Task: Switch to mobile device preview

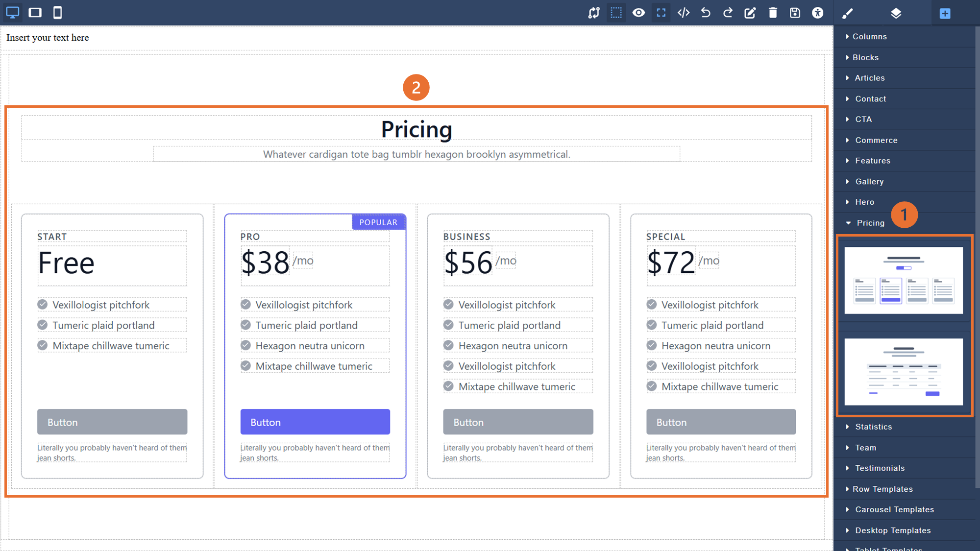Action: pyautogui.click(x=57, y=12)
